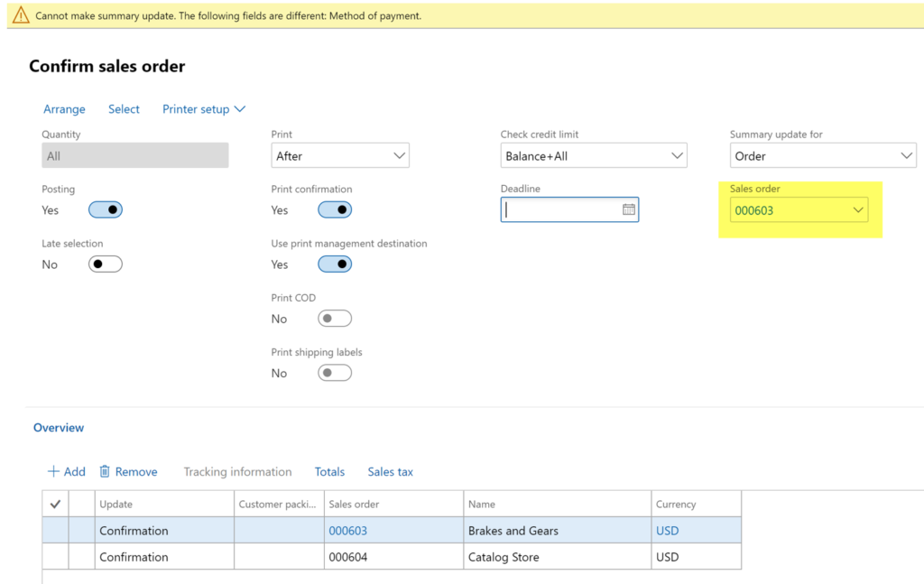Enable Print shipping labels

pos(334,372)
